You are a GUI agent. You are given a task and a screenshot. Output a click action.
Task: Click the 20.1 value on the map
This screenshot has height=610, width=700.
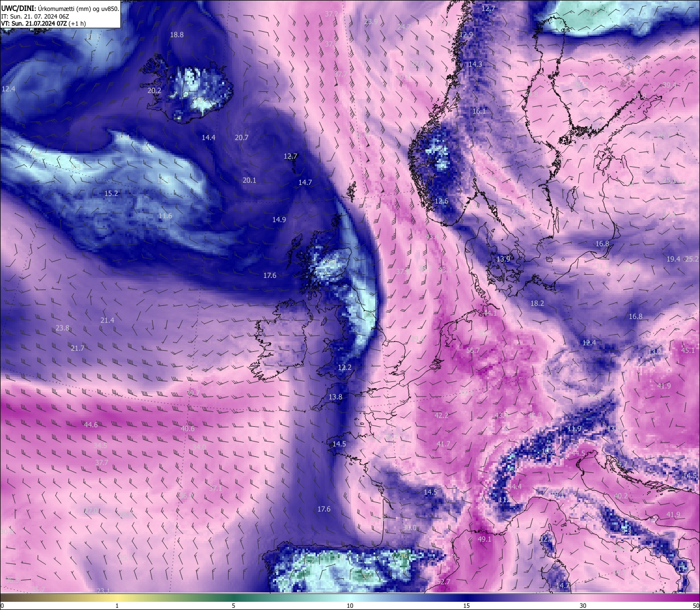click(x=249, y=180)
